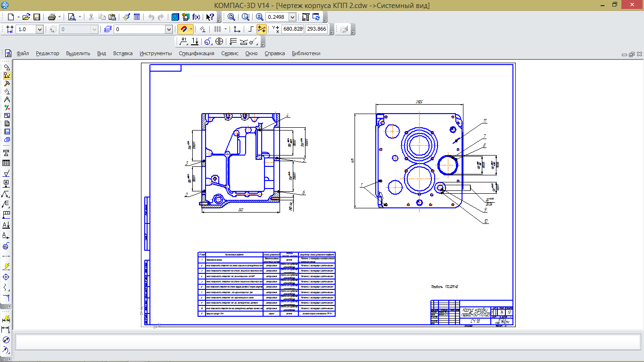Open the zoom scale dropdown
The height and width of the screenshot is (362, 644).
pos(292,17)
